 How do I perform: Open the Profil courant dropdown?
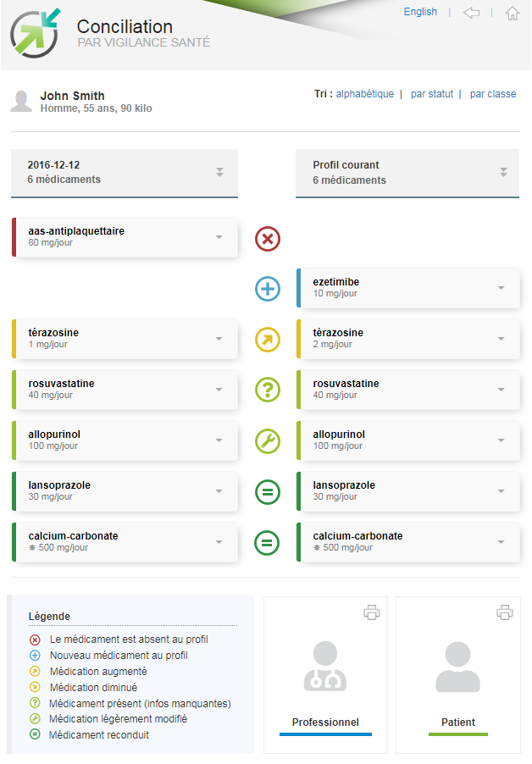[503, 172]
